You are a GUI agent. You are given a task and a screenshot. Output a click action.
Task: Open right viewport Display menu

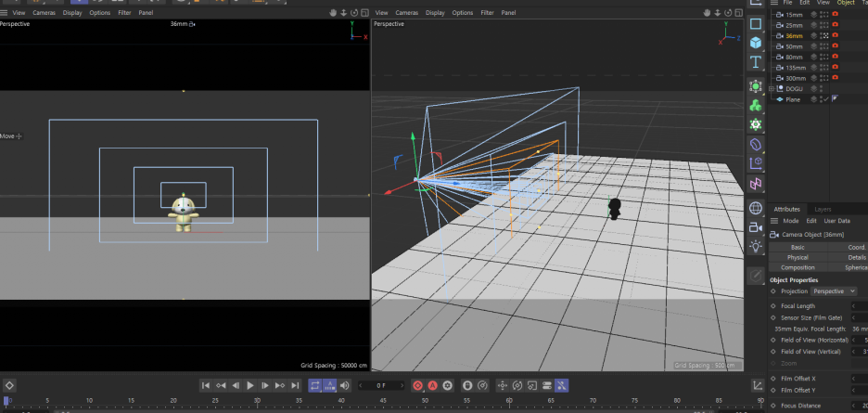click(x=436, y=12)
